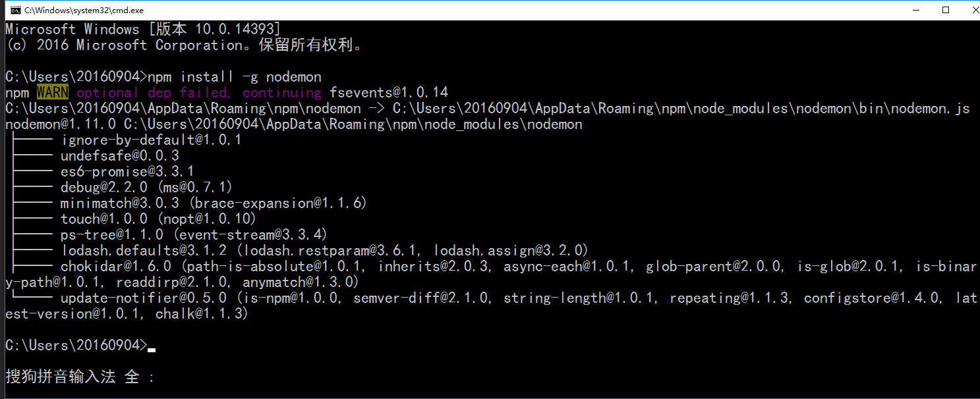Click the debug@2.2.0 dependency line
The height and width of the screenshot is (399, 980).
(x=146, y=188)
